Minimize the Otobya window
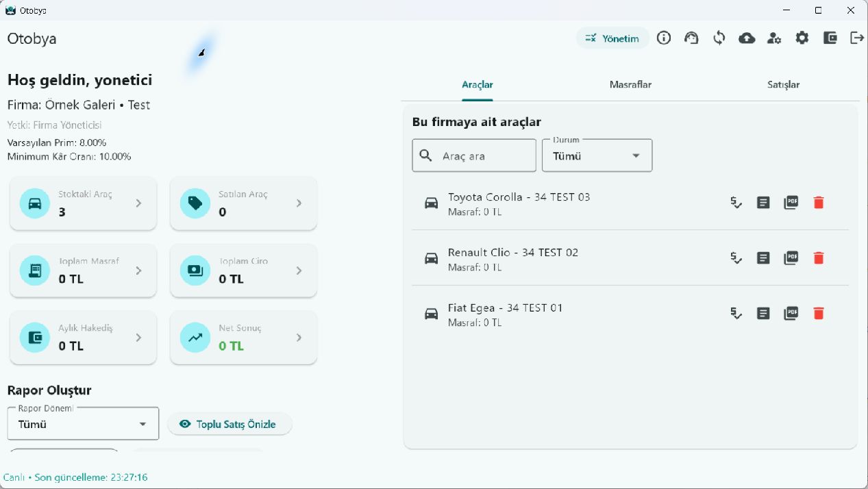 pos(786,10)
